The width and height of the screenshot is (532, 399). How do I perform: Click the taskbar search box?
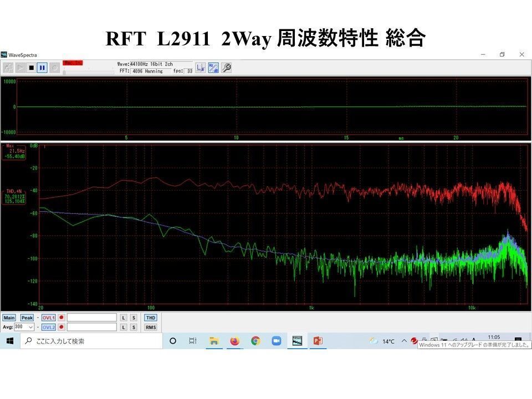[x=91, y=341]
